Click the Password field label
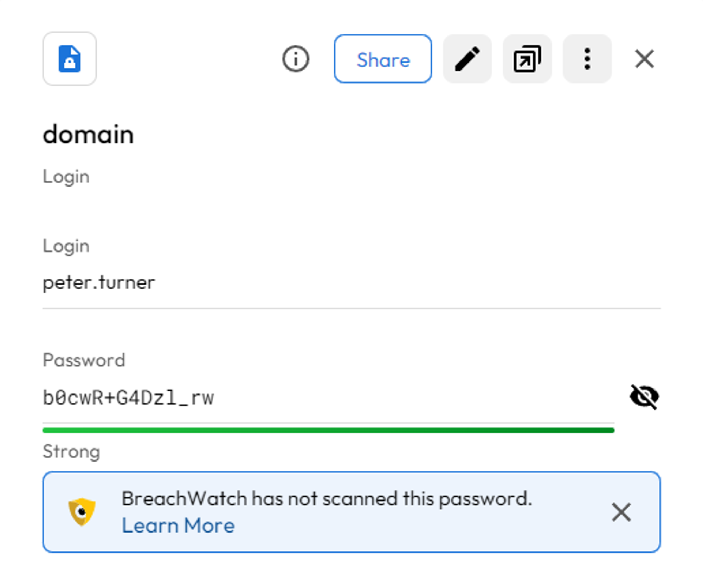This screenshot has width=703, height=588. tap(84, 360)
